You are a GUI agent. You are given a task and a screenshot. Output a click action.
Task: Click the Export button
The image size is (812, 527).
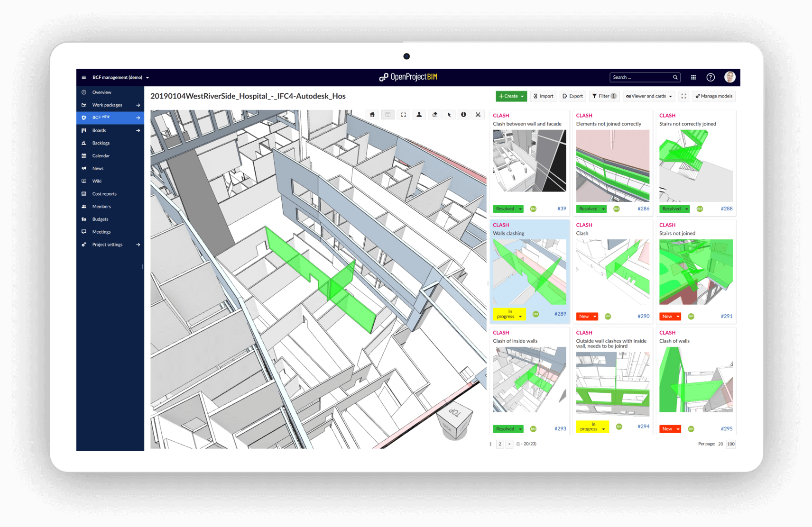click(x=572, y=96)
